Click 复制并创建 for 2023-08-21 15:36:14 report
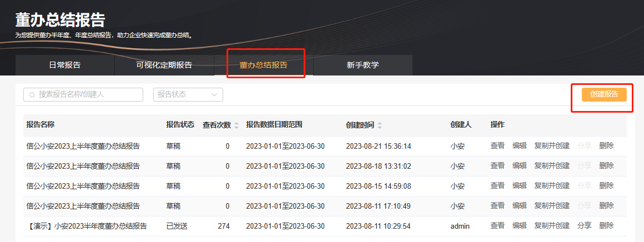Viewport: 644px width, 242px height. tap(552, 146)
